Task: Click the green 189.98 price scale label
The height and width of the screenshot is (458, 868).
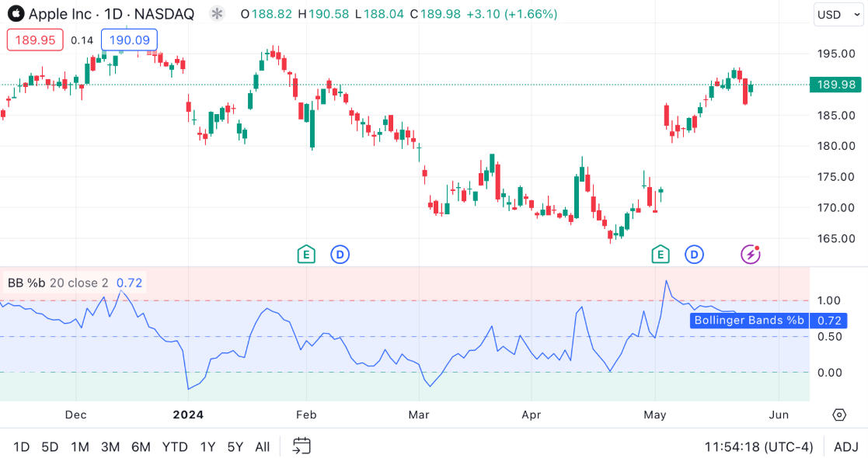Action: pos(836,85)
